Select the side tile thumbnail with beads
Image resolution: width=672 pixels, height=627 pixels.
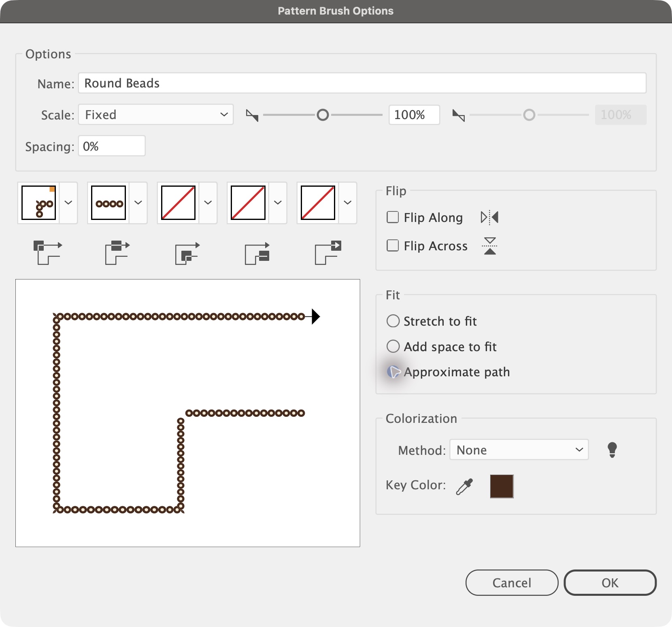pyautogui.click(x=108, y=203)
